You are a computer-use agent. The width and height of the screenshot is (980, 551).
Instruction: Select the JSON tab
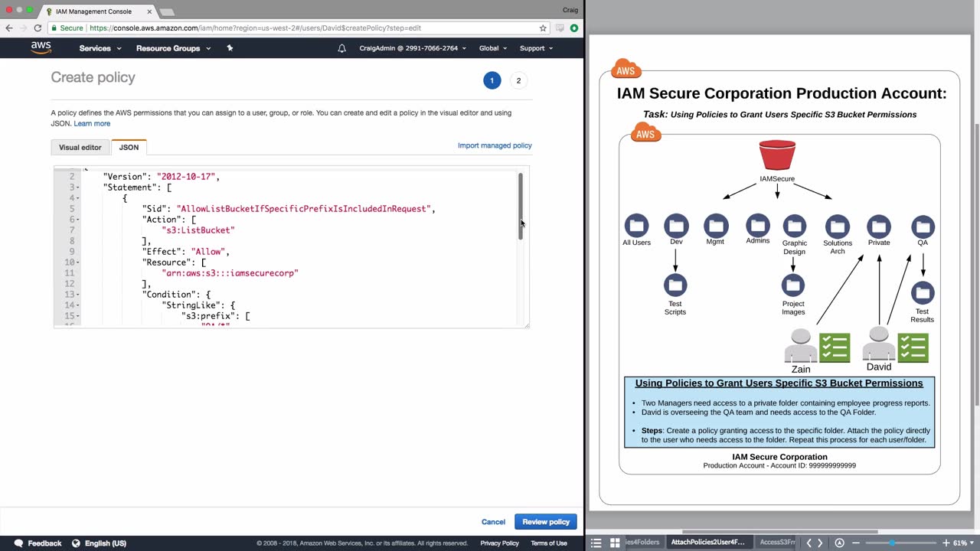click(129, 147)
